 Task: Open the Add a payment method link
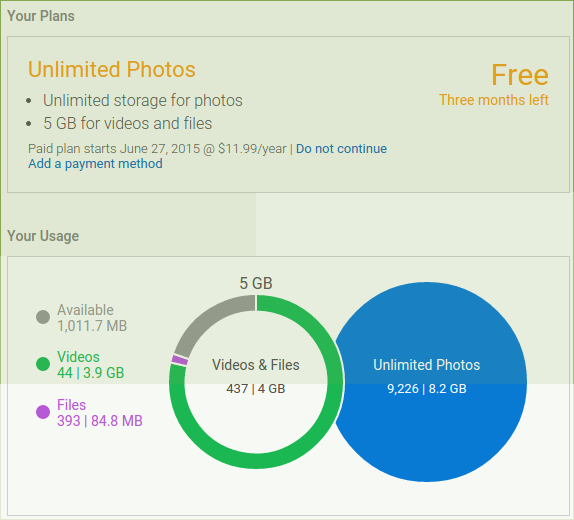tap(96, 164)
